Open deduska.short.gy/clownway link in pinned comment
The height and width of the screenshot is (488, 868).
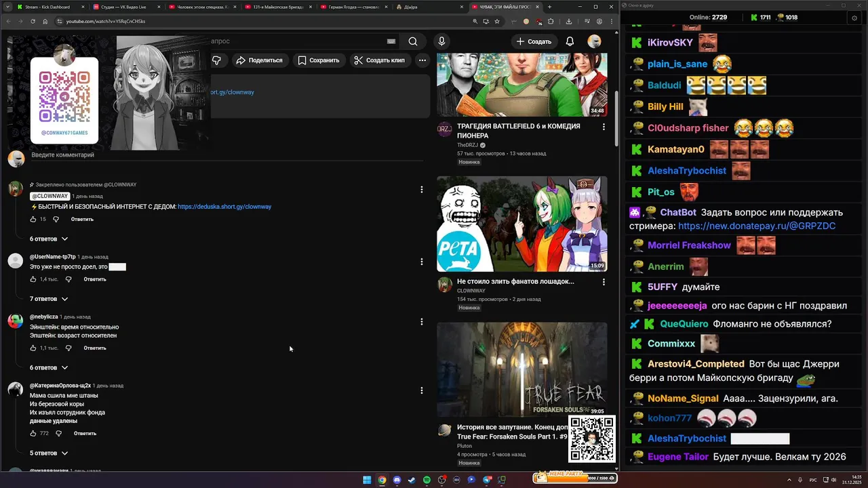pos(224,207)
